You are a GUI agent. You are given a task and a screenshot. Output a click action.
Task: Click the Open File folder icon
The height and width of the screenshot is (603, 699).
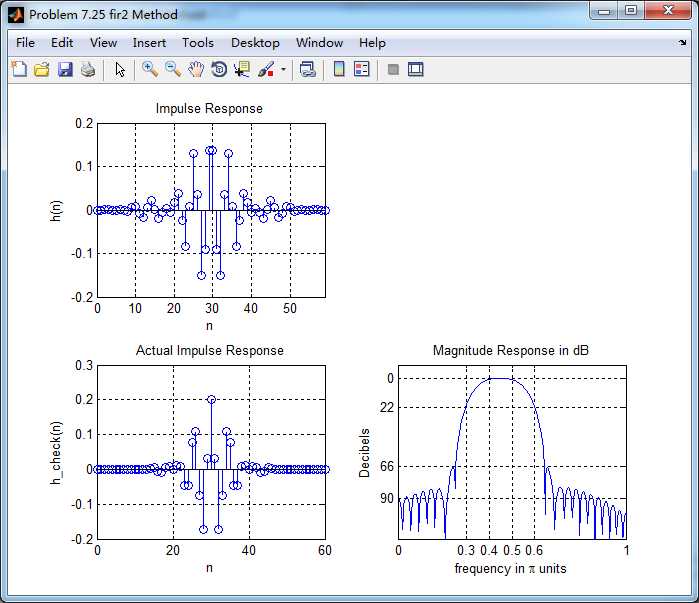click(x=42, y=70)
